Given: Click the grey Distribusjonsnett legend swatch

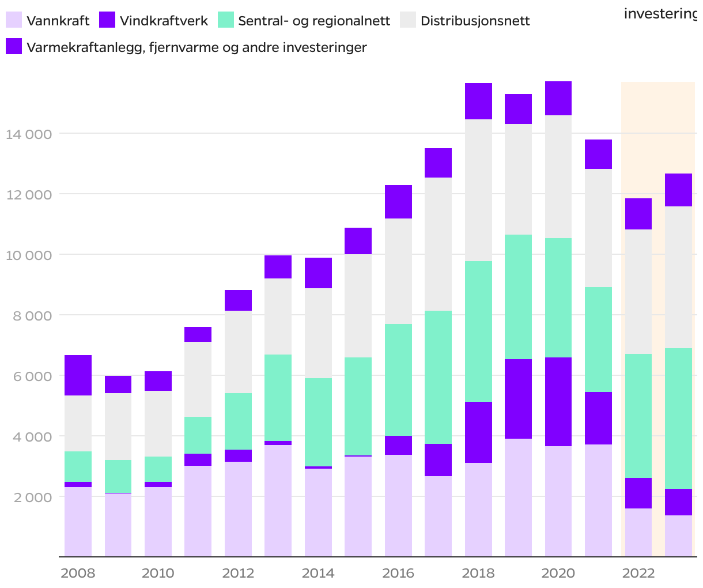Looking at the screenshot, I should click(408, 20).
